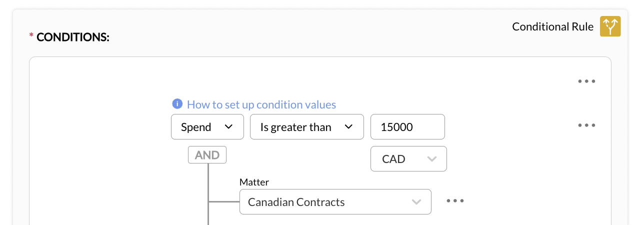Expand the Is greater than operator dropdown
The height and width of the screenshot is (225, 644).
tap(306, 127)
